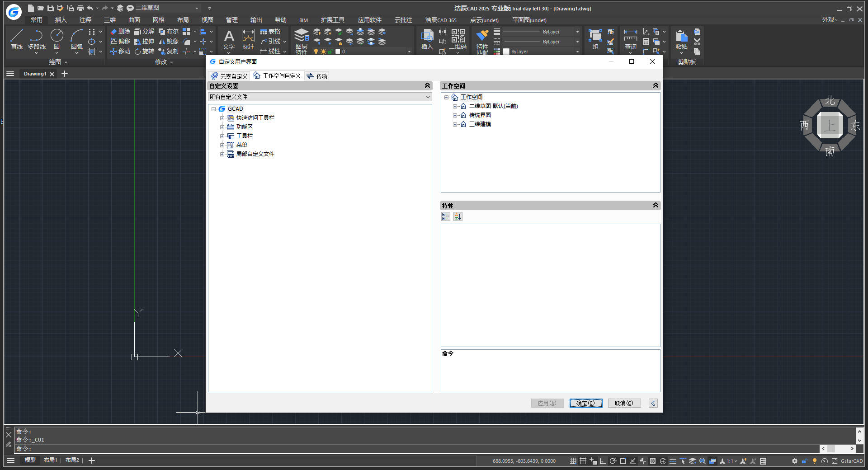Click the Explode (分解) tool
Viewport: 868px width, 470px height.
[144, 32]
